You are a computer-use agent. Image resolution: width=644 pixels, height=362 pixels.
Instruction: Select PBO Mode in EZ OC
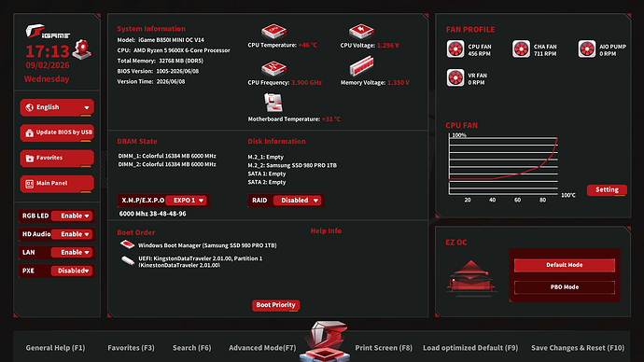pyautogui.click(x=565, y=287)
